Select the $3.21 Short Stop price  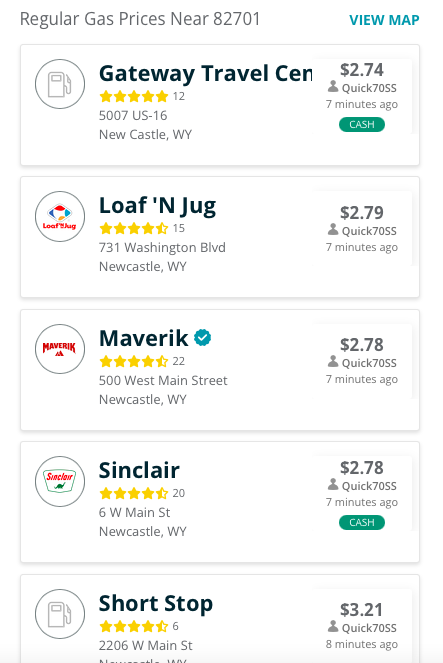361,610
